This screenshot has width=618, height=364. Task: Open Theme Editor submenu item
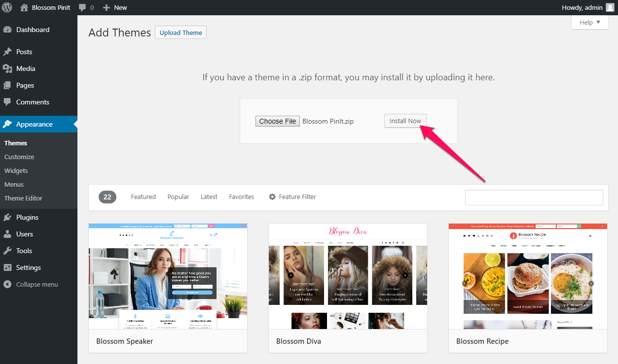23,198
